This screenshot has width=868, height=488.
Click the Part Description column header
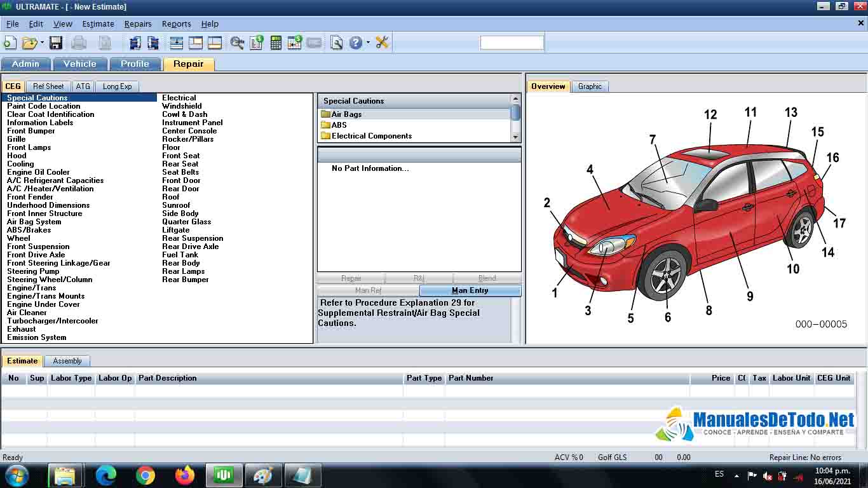coord(269,378)
